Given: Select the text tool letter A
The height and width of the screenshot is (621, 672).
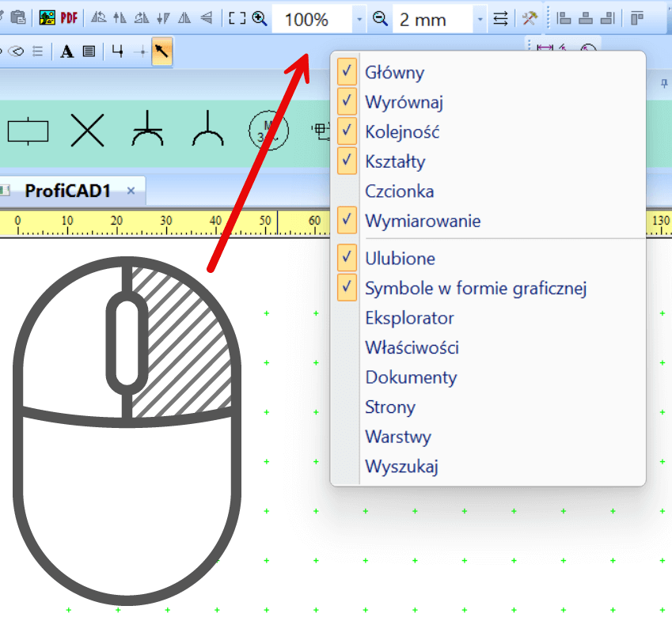Looking at the screenshot, I should coord(66,52).
